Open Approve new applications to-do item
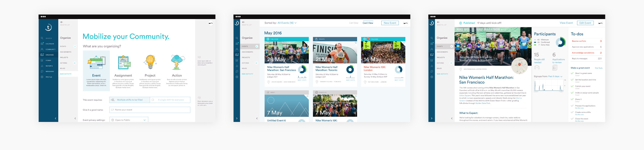644x150 pixels. [587, 47]
